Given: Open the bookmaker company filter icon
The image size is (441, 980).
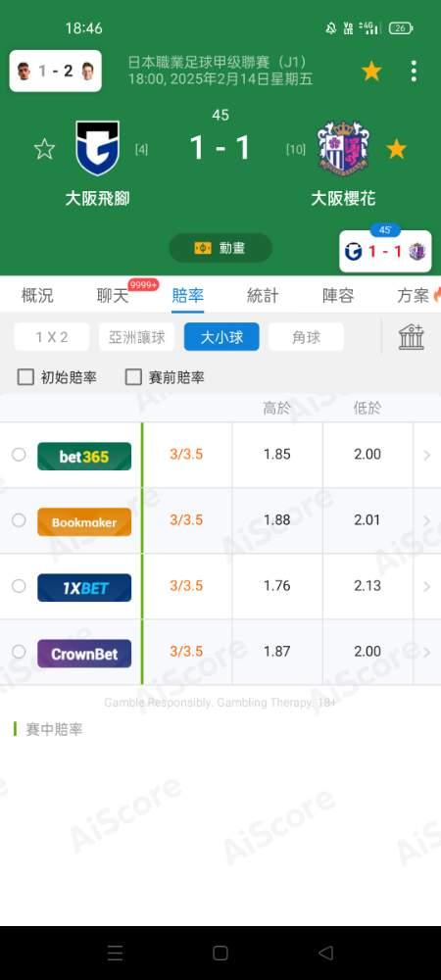Looking at the screenshot, I should [412, 337].
